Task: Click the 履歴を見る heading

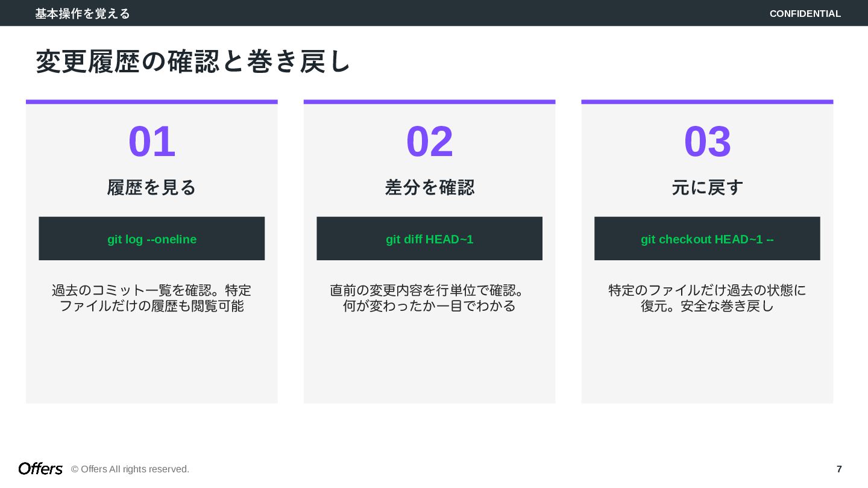Action: pos(152,187)
